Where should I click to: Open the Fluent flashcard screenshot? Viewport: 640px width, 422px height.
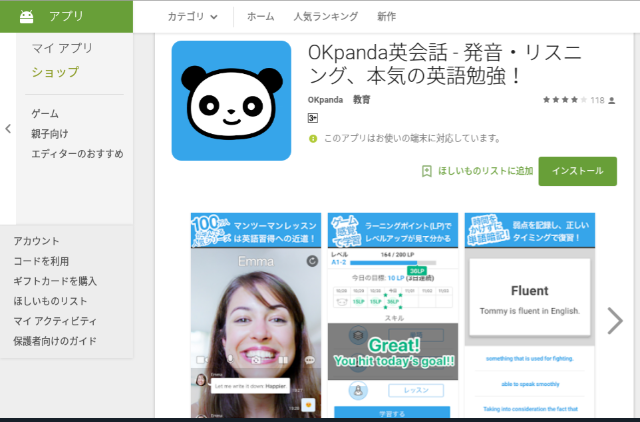(530, 315)
